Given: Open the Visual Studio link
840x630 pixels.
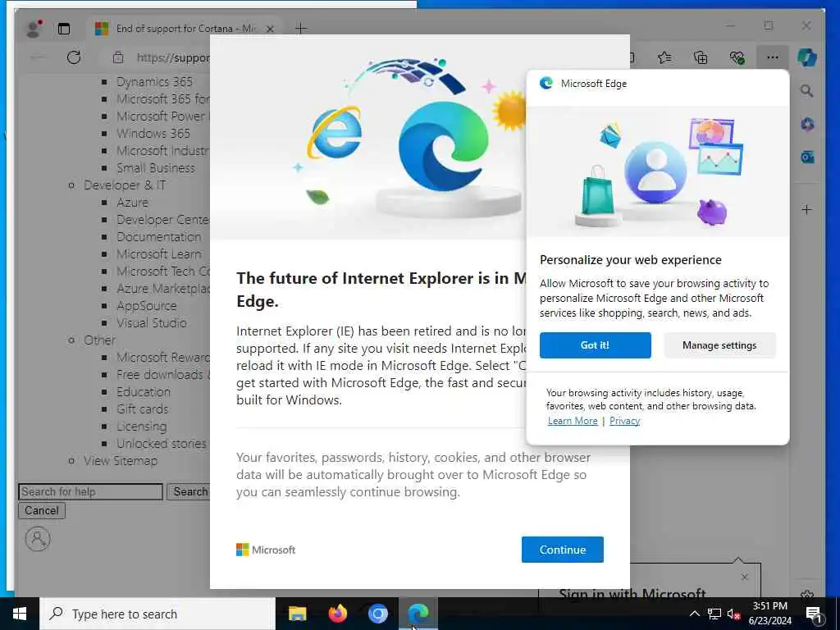Looking at the screenshot, I should click(x=152, y=323).
